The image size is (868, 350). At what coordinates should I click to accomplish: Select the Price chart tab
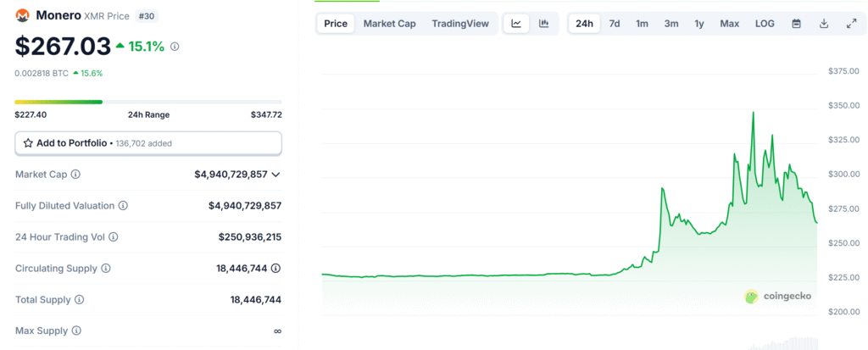click(336, 24)
